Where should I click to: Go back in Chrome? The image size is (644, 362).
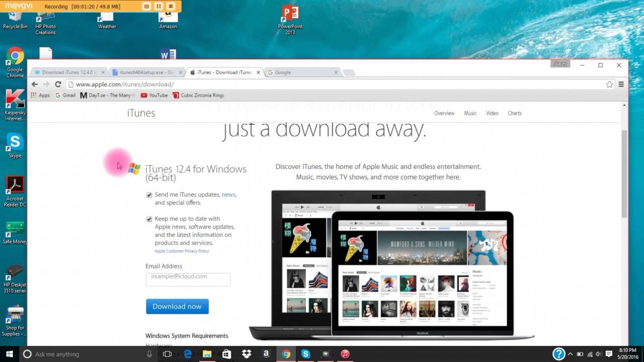tap(34, 84)
